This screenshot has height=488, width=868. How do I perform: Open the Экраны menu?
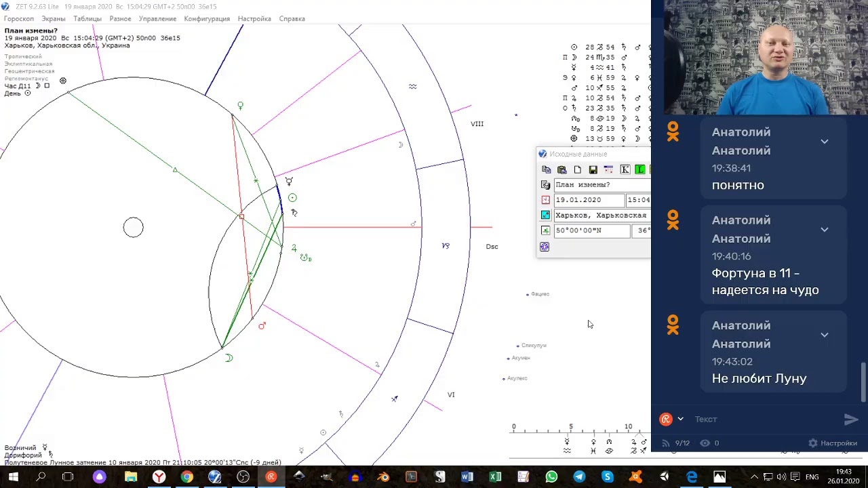(53, 19)
